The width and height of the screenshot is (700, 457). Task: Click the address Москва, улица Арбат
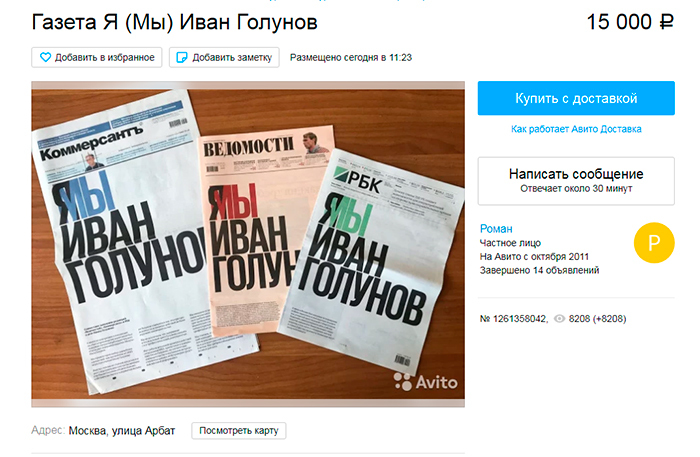point(122,431)
